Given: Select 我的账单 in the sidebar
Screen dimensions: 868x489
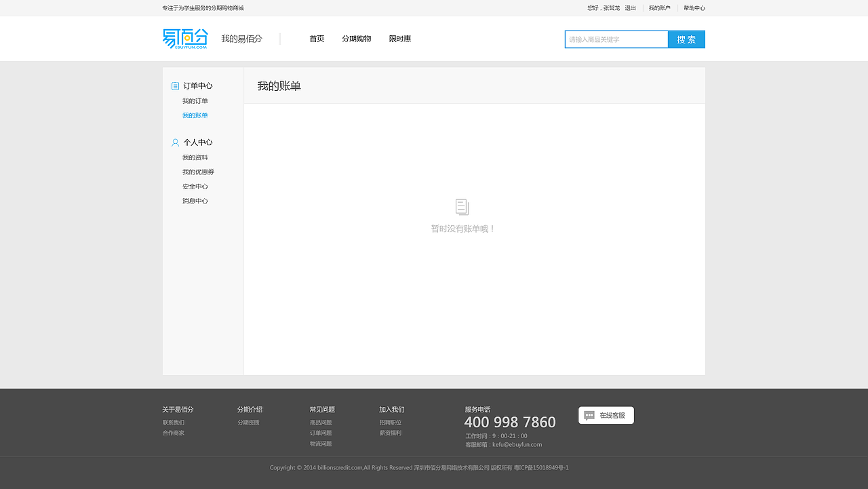Looking at the screenshot, I should click(x=195, y=115).
